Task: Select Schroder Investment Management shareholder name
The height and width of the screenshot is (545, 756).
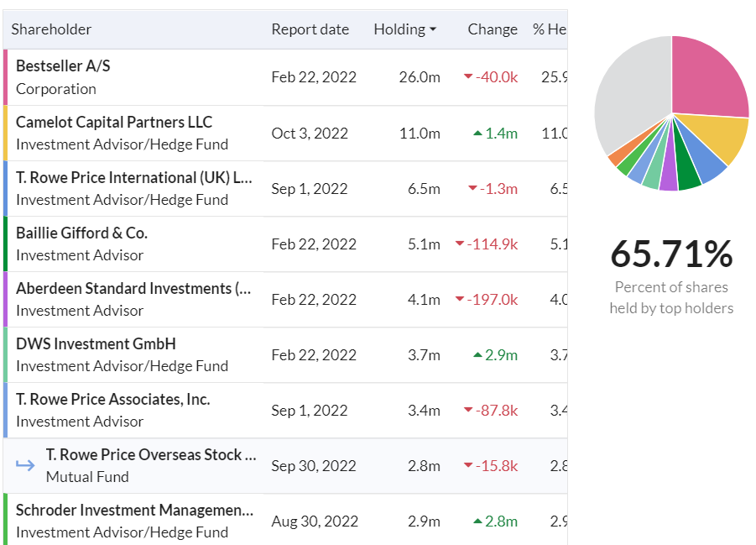Action: pos(134,511)
